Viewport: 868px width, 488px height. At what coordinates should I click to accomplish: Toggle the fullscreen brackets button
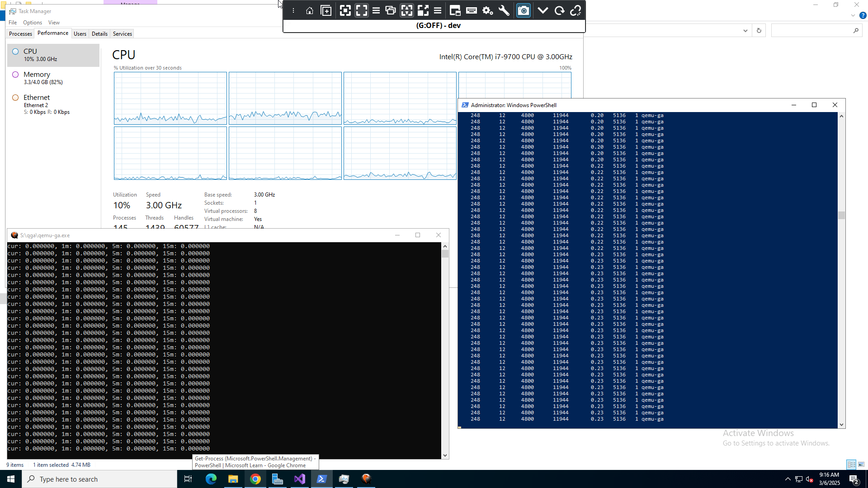pyautogui.click(x=362, y=11)
